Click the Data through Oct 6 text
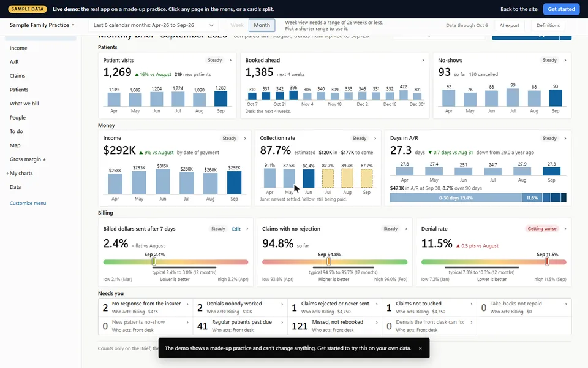 tap(467, 25)
